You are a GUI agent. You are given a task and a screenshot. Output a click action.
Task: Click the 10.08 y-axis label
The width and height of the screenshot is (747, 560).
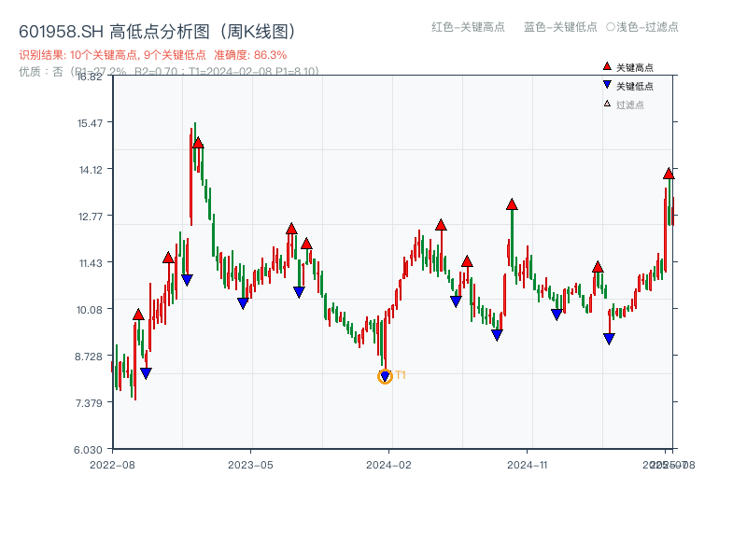coord(90,310)
